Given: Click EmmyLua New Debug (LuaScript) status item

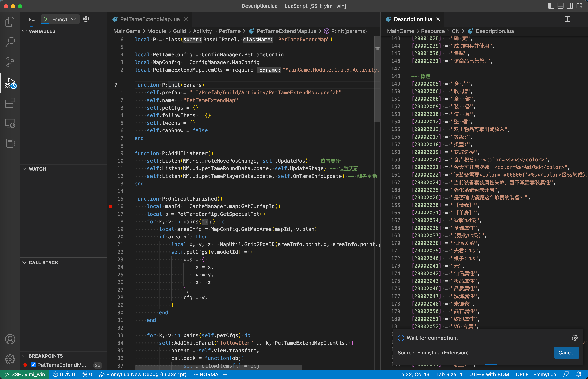Looking at the screenshot, I should (x=143, y=374).
